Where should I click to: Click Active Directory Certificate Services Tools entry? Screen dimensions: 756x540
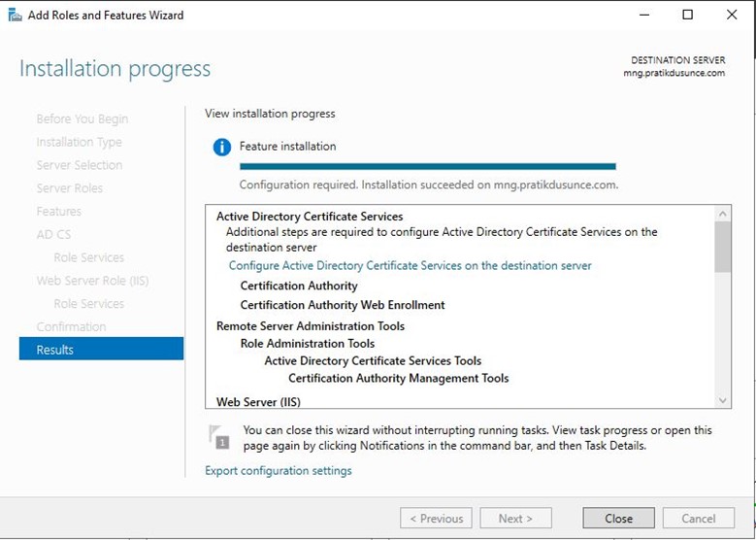(x=373, y=361)
